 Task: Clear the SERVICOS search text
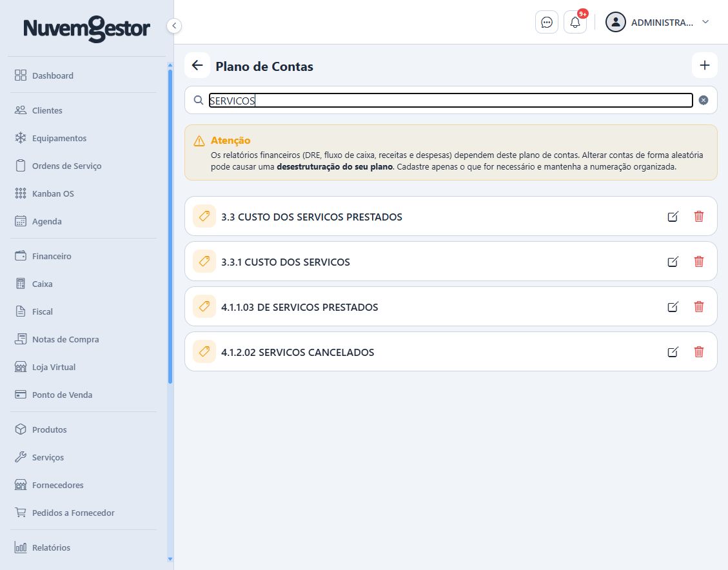point(703,100)
